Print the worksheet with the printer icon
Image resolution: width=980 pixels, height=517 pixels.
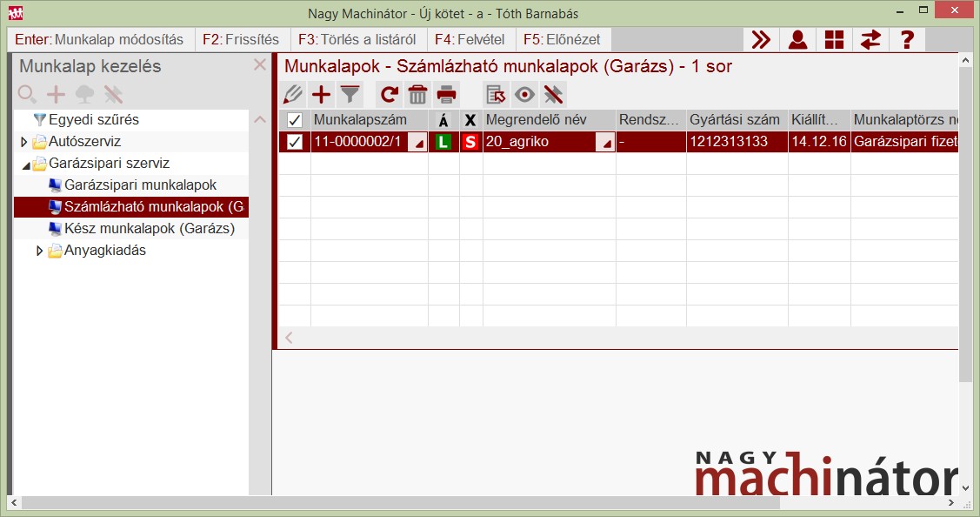tap(446, 95)
